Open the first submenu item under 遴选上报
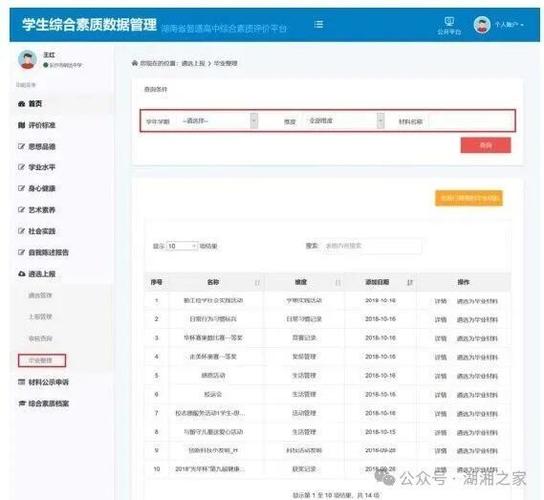The height and width of the screenshot is (500, 544). [x=40, y=295]
